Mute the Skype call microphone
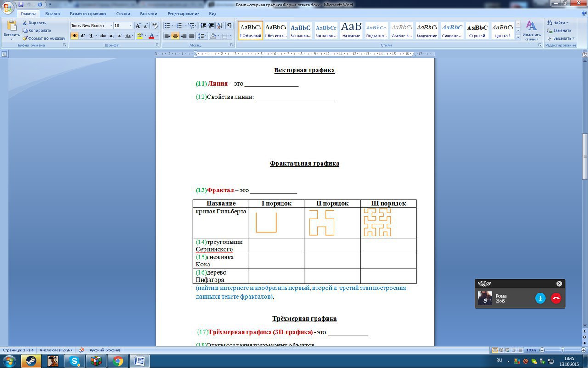Viewport: 588px width, 368px height. 540,298
